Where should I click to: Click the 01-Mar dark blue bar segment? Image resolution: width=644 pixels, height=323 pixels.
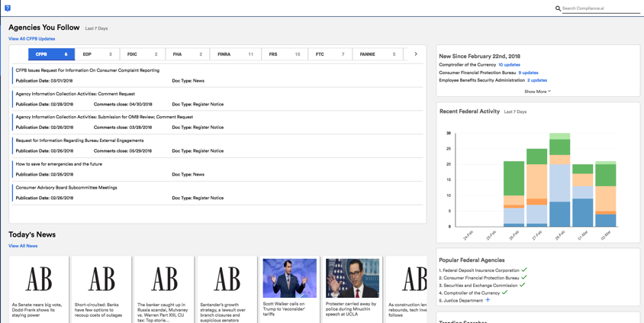pos(583,212)
